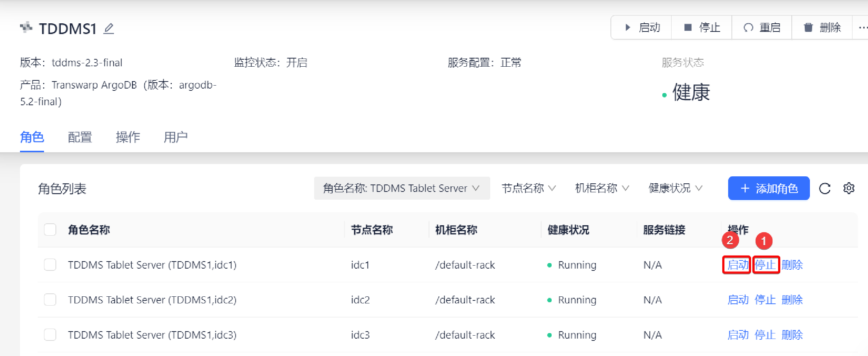Viewport: 868px width, 356px height.
Task: Click the 机柜名称 column header
Action: (456, 230)
